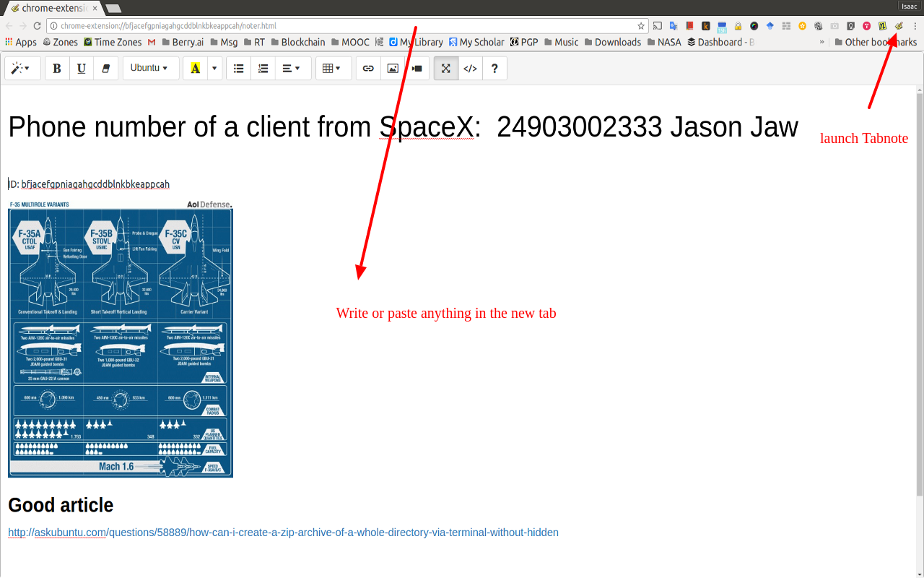Open the magic wand style dropdown
Image resolution: width=924 pixels, height=578 pixels.
tap(21, 69)
